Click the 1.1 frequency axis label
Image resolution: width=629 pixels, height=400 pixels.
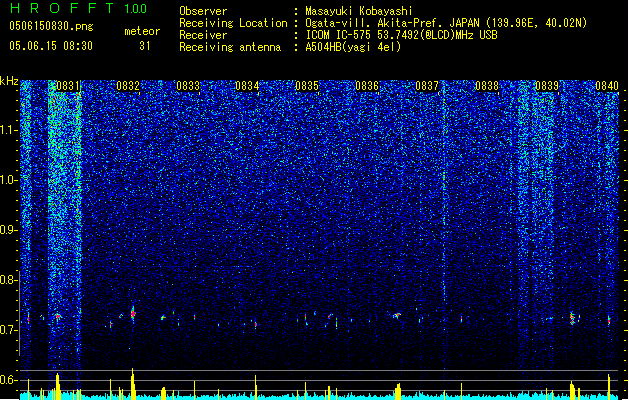[x=9, y=130]
